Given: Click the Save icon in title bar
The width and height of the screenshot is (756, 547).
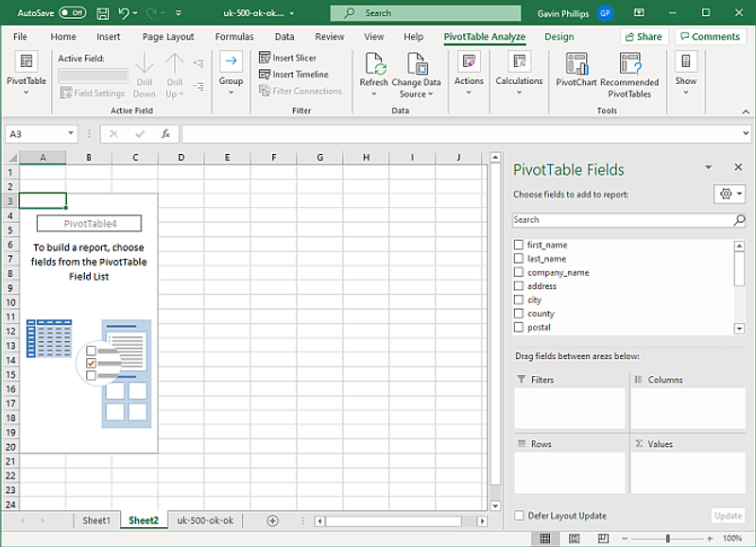Looking at the screenshot, I should pyautogui.click(x=103, y=13).
